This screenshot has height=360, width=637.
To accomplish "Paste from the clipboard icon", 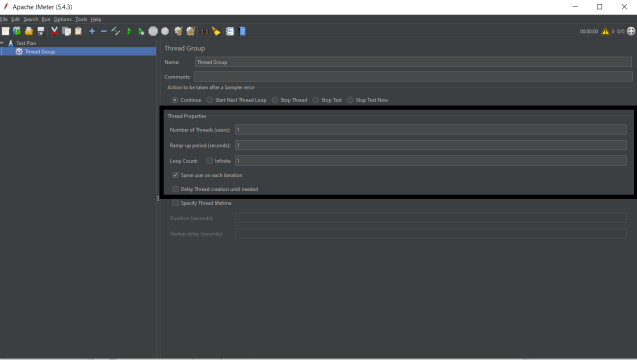I will pyautogui.click(x=78, y=31).
